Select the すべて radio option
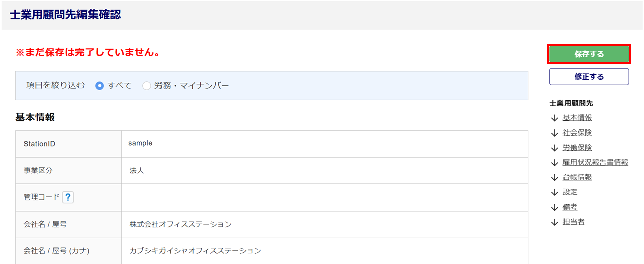The image size is (644, 264). click(100, 86)
